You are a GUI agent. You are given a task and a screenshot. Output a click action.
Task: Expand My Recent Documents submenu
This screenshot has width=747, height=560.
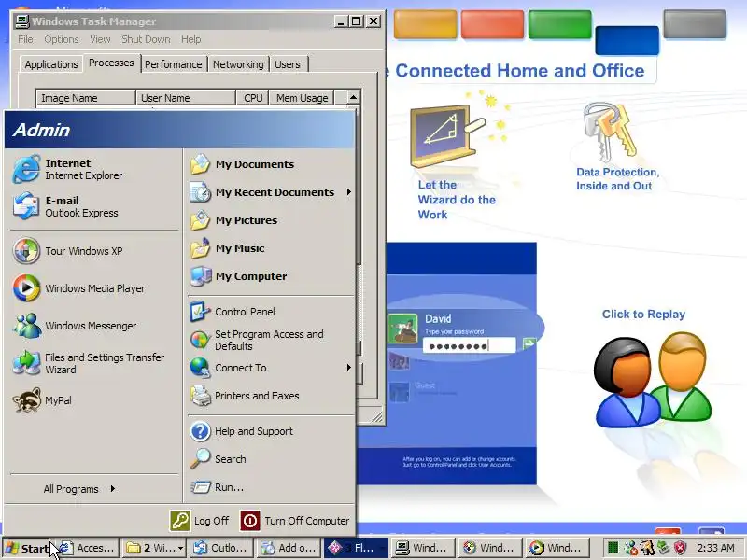point(348,192)
